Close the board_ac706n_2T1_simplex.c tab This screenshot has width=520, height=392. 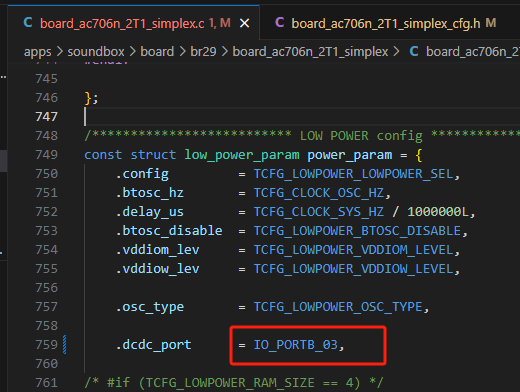tap(245, 23)
